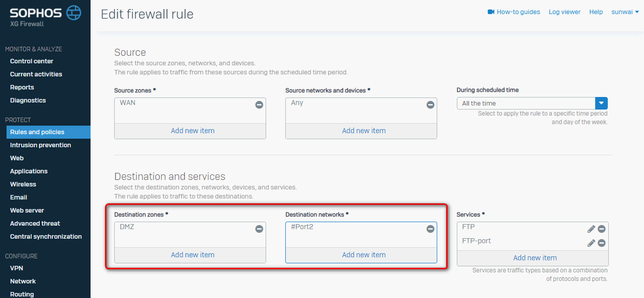The width and height of the screenshot is (644, 298).
Task: Open the scheduled time dropdown arrow
Action: pyautogui.click(x=601, y=104)
